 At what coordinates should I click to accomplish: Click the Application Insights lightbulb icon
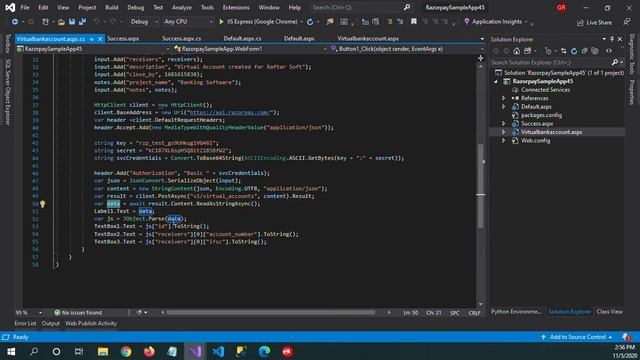click(467, 22)
